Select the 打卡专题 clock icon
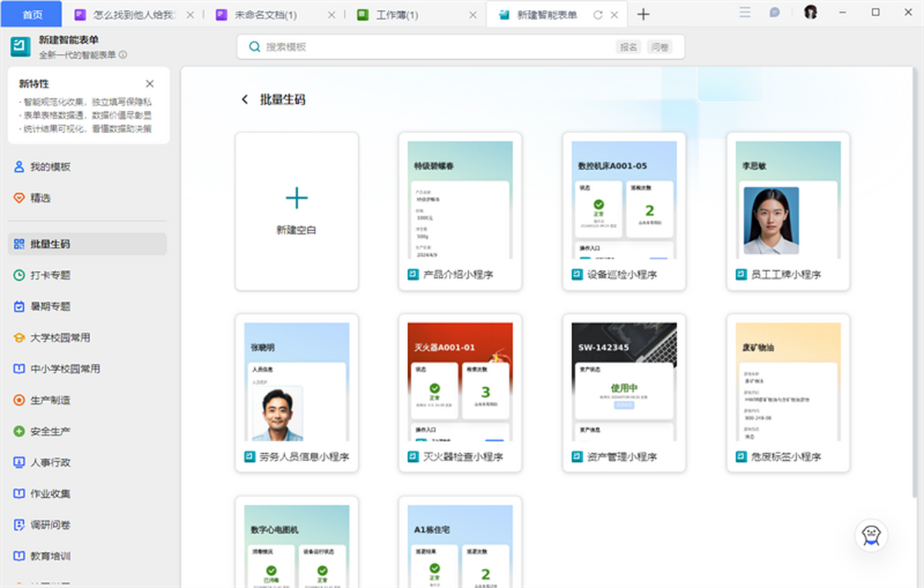Viewport: 924px width, 588px height. pyautogui.click(x=19, y=276)
